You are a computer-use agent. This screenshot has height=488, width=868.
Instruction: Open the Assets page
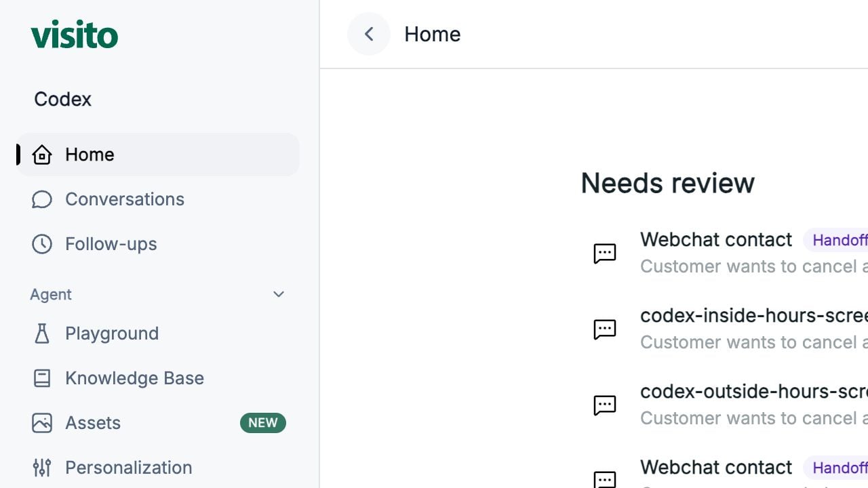point(157,423)
